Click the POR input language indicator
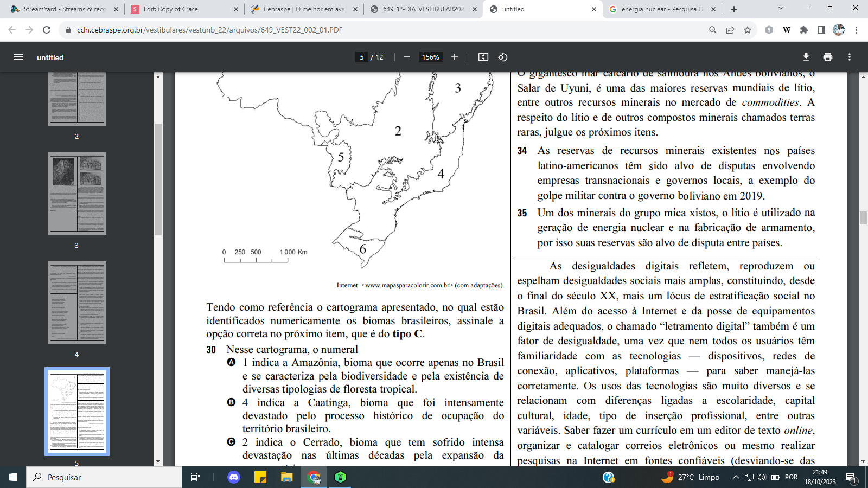868x488 pixels. click(791, 477)
